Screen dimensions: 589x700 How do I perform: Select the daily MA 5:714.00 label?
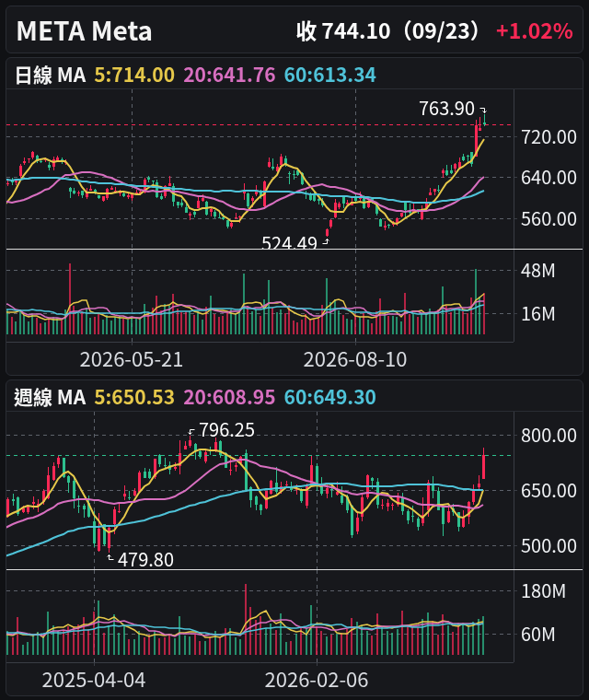(134, 75)
